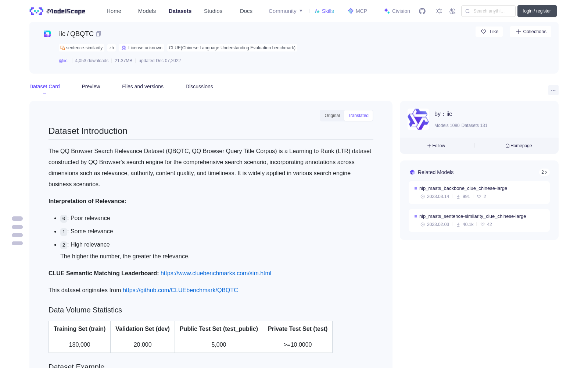Click the Models 1080 count text
Image resolution: width=588 pixels, height=368 pixels.
tap(447, 125)
